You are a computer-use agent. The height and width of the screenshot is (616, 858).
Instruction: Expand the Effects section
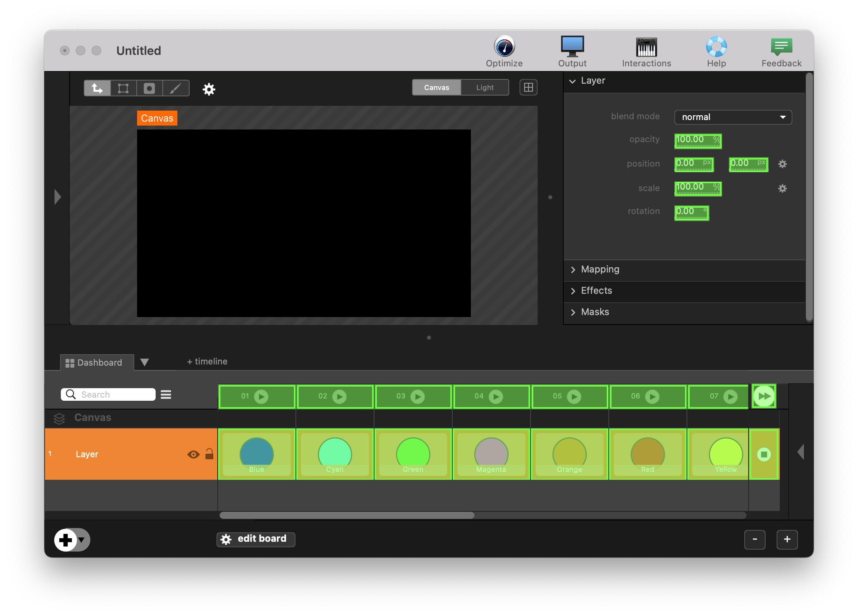596,291
